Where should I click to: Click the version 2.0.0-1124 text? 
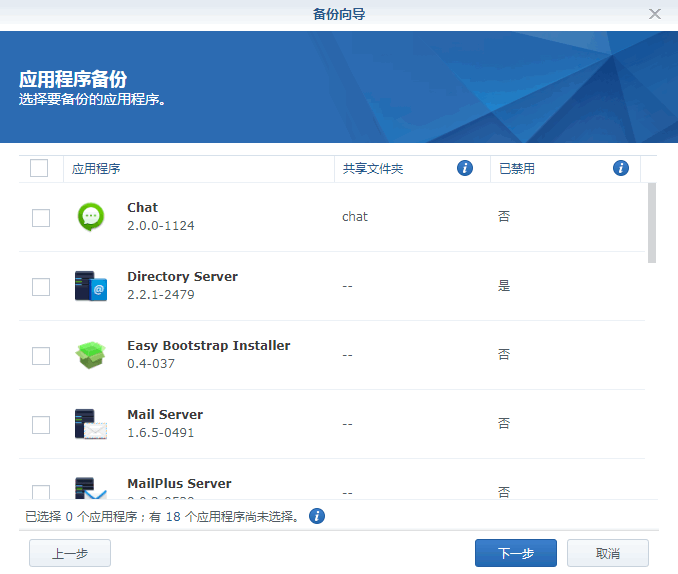point(161,226)
